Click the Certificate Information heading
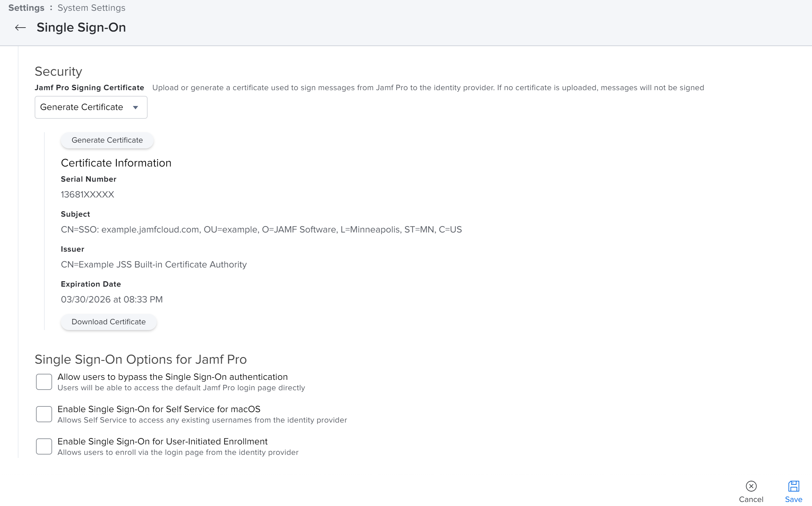The height and width of the screenshot is (506, 812). click(x=116, y=163)
